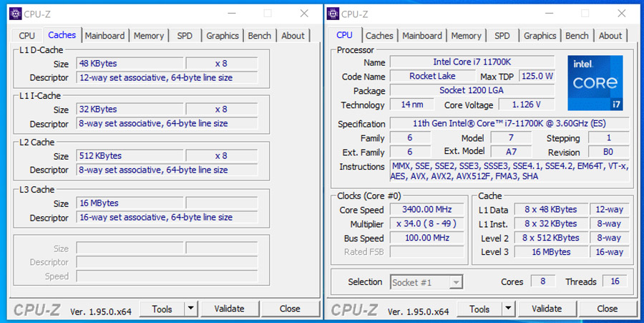This screenshot has height=323, width=644.
Task: Click the processor name 'Intel Core i7 11700K'
Action: click(x=472, y=62)
